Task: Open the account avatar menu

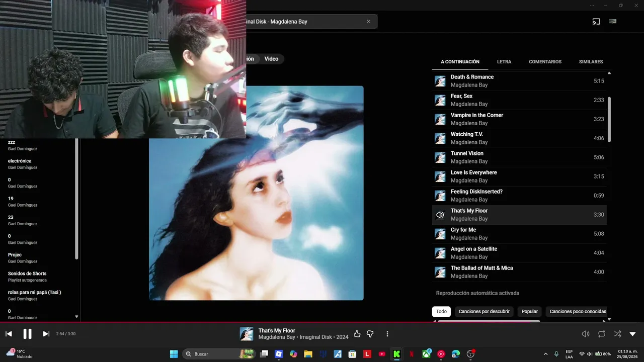Action: (613, 22)
